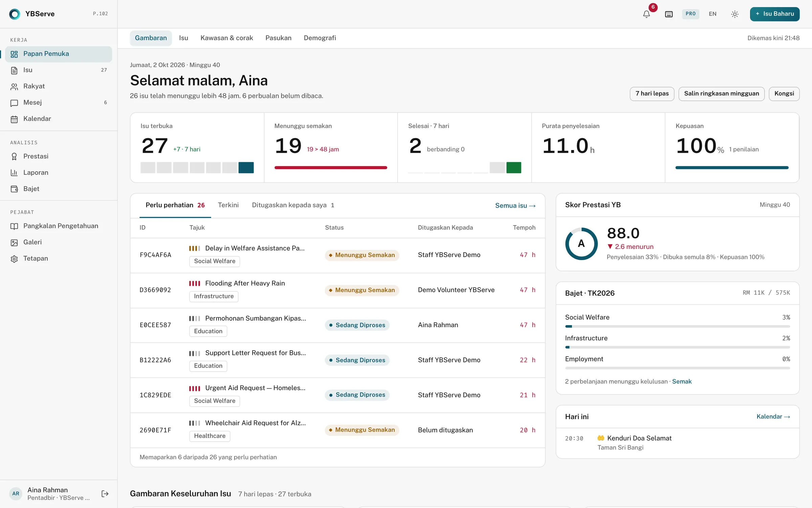Log out using the sign-out icon
Screen dimensions: 812x508
click(105, 494)
